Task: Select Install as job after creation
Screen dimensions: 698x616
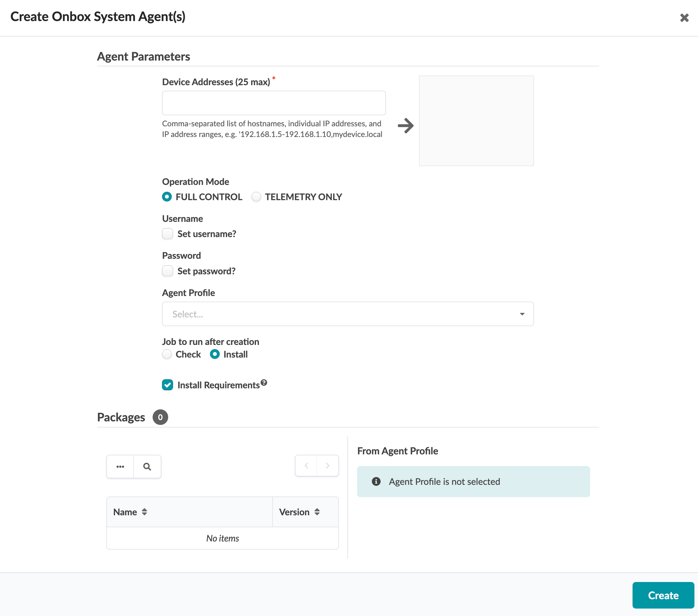Action: (215, 354)
